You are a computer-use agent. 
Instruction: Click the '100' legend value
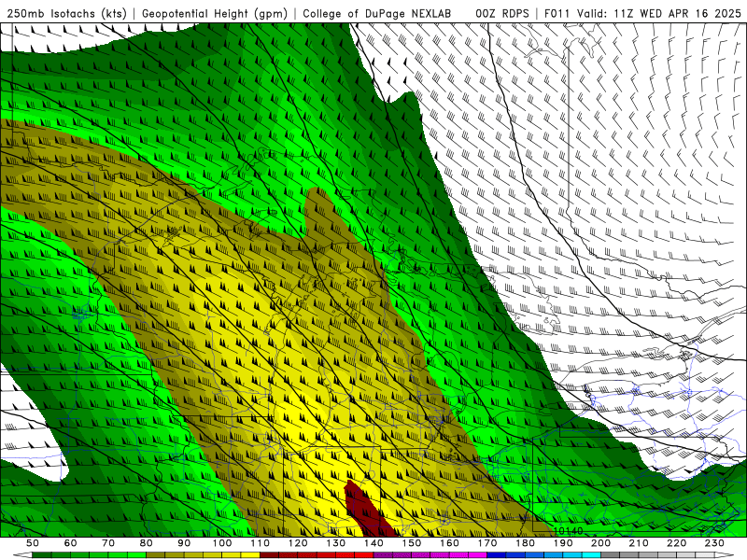[x=222, y=543]
